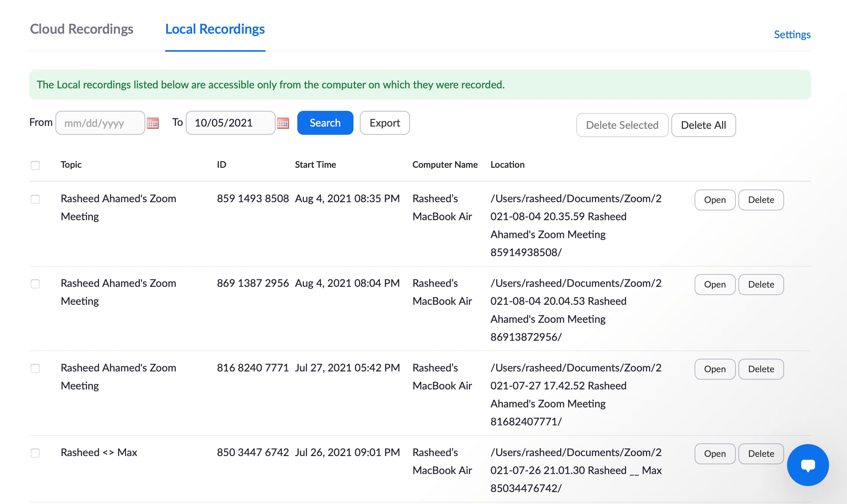Delete recording 869 1387 2956
The image size is (847, 504).
pyautogui.click(x=761, y=284)
